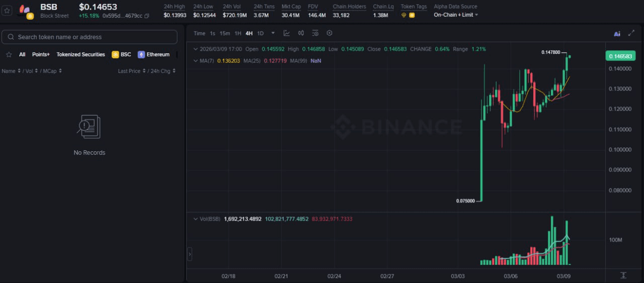Open the Alpha Data Source dropdown
Viewport: 644px width, 283px height.
click(x=456, y=15)
